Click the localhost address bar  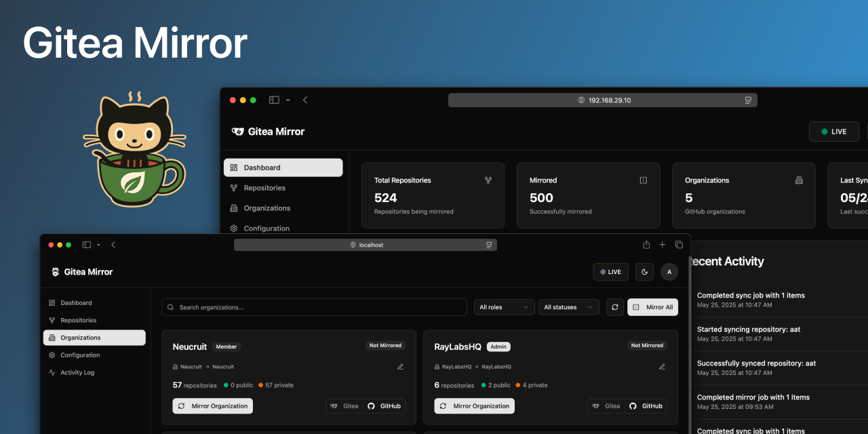click(x=366, y=245)
